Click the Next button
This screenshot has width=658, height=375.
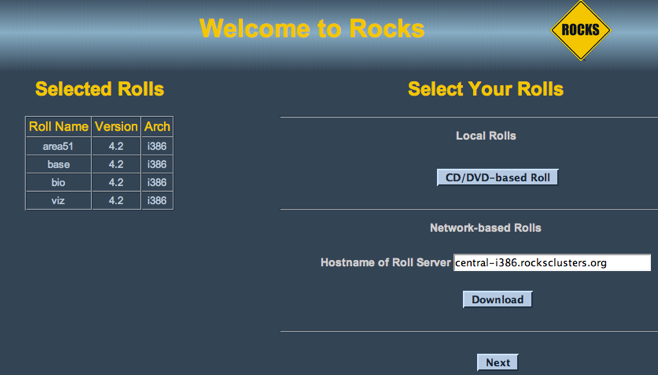pyautogui.click(x=497, y=362)
